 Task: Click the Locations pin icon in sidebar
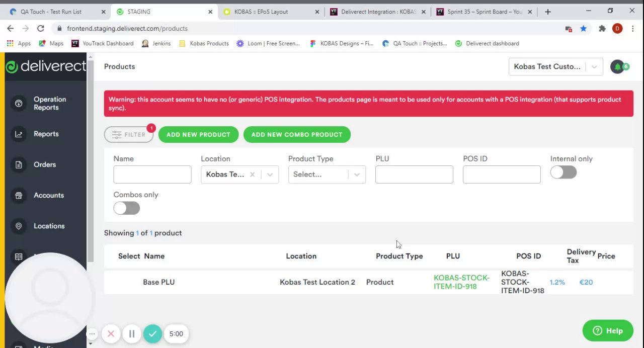(x=19, y=226)
